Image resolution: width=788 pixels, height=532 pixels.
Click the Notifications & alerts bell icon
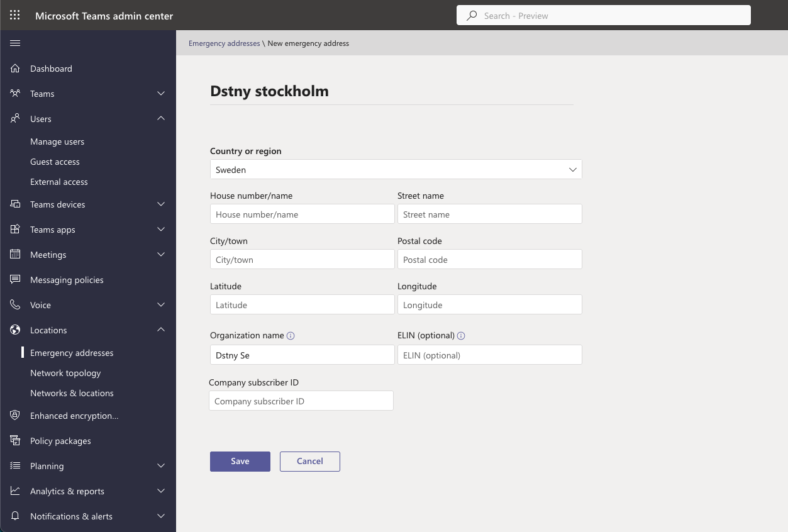tap(15, 516)
